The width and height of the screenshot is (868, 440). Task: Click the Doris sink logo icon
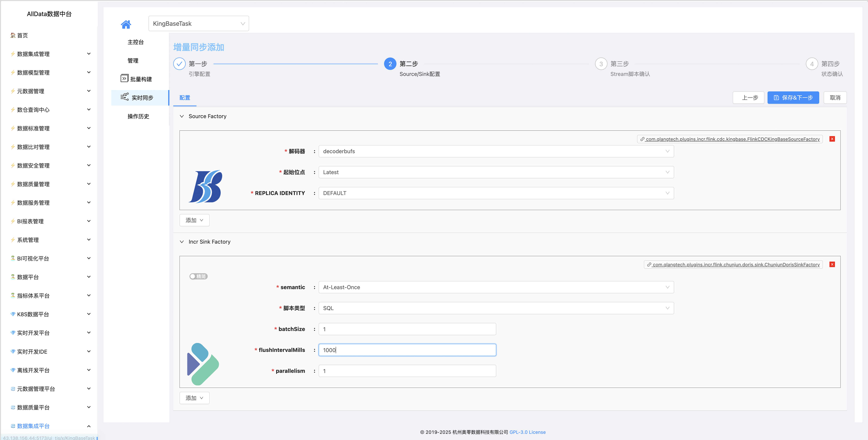click(203, 364)
